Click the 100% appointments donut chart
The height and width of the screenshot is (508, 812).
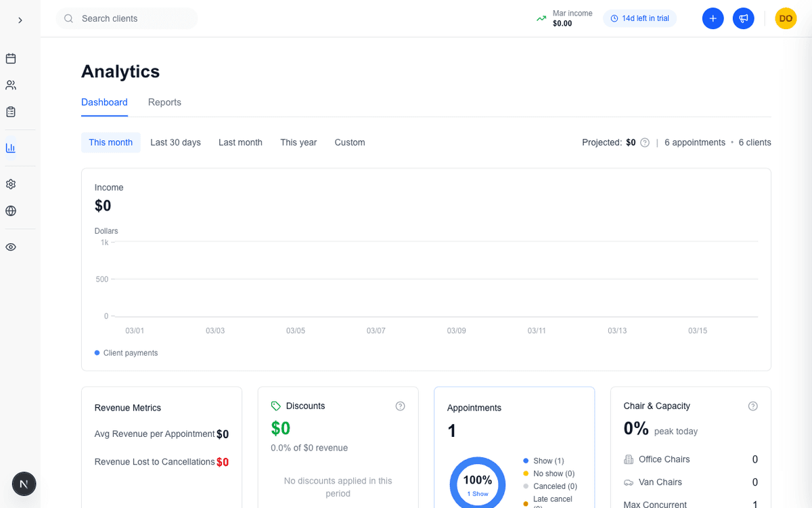pos(478,484)
